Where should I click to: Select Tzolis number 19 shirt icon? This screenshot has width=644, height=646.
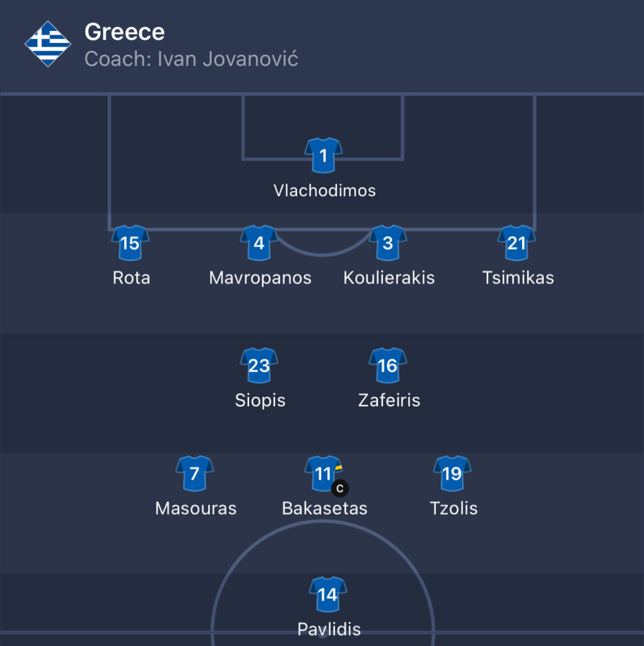pos(452,473)
